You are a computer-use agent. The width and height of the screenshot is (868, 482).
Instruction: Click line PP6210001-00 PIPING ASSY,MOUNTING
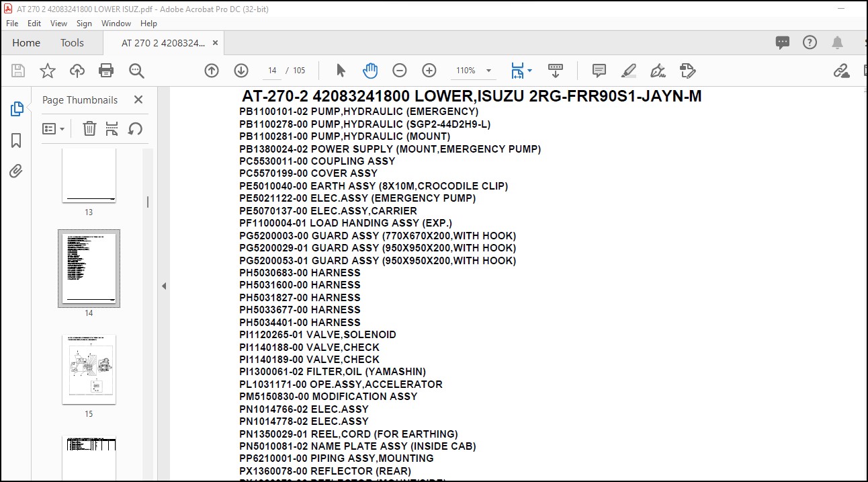337,458
